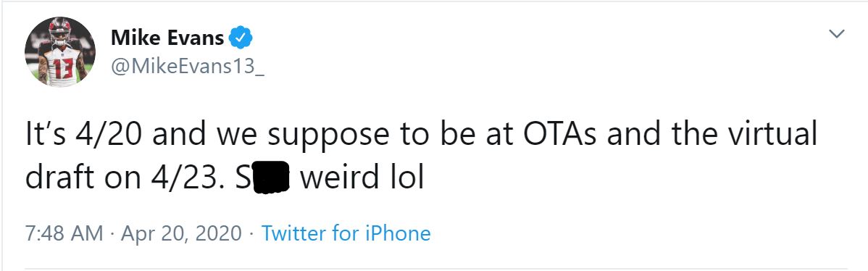Open the @MikeEvans13_ handle

click(187, 68)
